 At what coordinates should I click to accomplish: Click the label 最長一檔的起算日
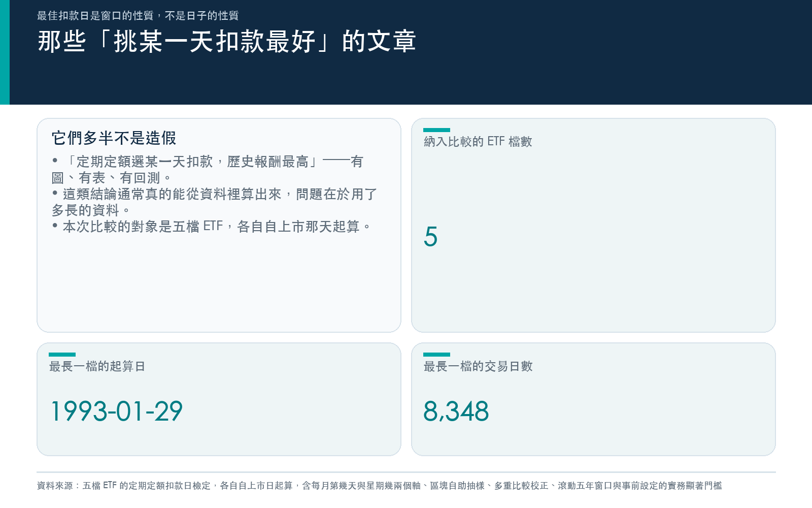(x=97, y=366)
